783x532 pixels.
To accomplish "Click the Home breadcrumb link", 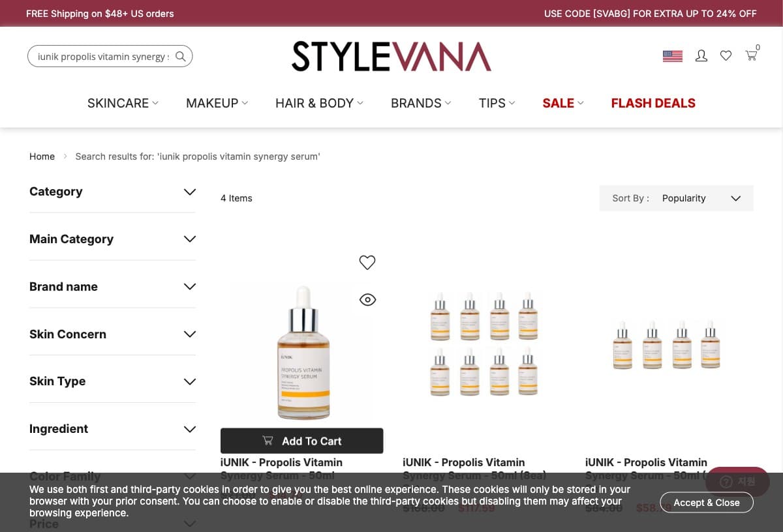I will tap(42, 156).
